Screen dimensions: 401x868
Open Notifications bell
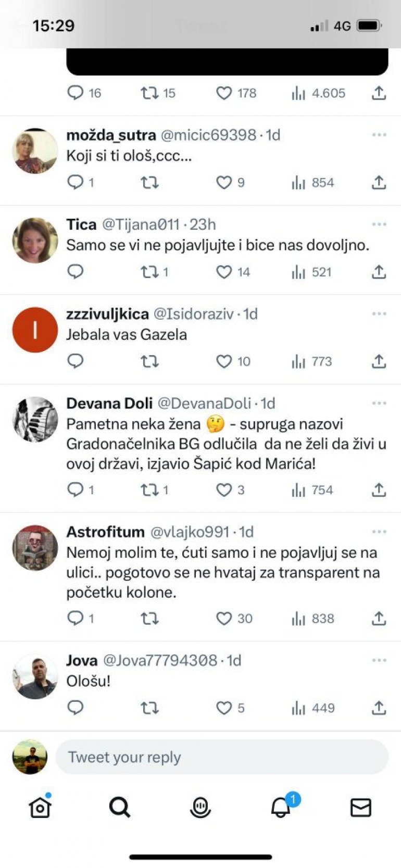(x=281, y=808)
